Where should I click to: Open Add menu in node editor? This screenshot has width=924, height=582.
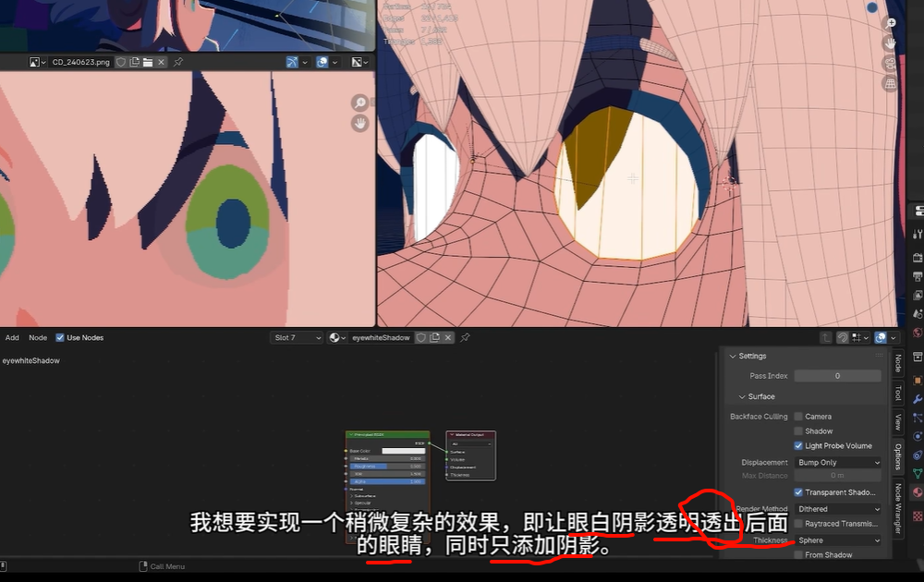click(x=12, y=337)
